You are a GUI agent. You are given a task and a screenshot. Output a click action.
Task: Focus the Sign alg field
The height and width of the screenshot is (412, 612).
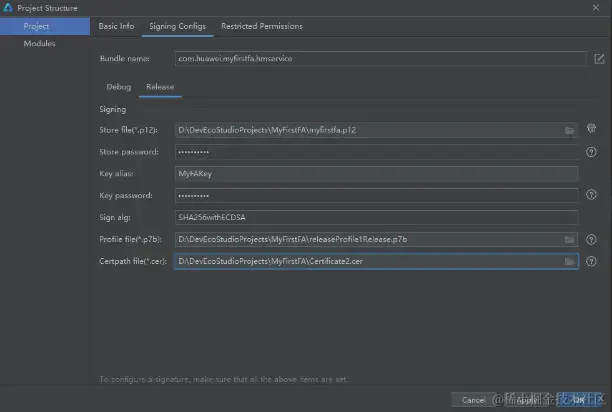[x=376, y=218]
